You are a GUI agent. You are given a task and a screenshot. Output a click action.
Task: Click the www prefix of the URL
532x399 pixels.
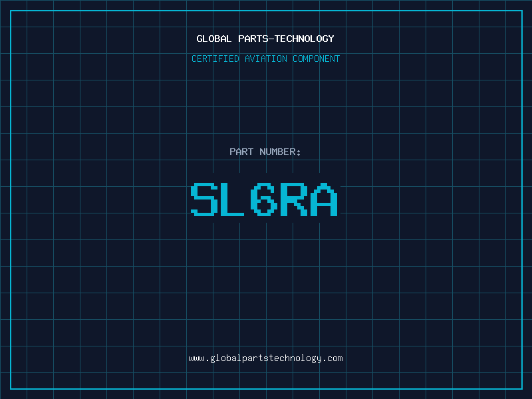pos(196,358)
